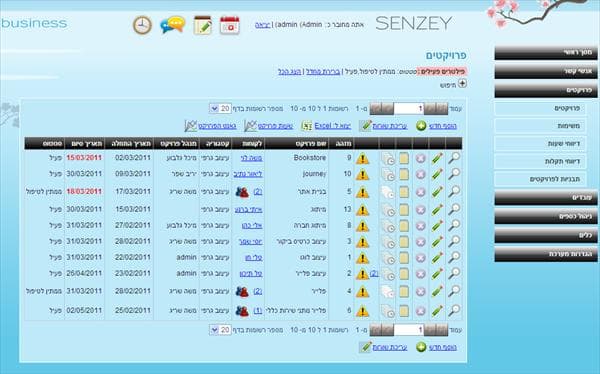The height and width of the screenshot is (374, 600).
Task: Click top עריכת שורות edit rows link
Action: click(390, 126)
